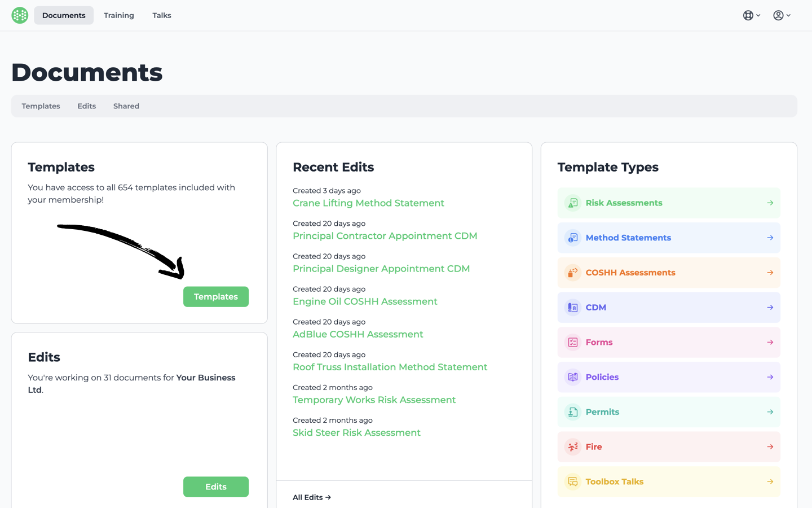Screen dimensions: 812x508
Task: Open the Talks section
Action: (161, 15)
